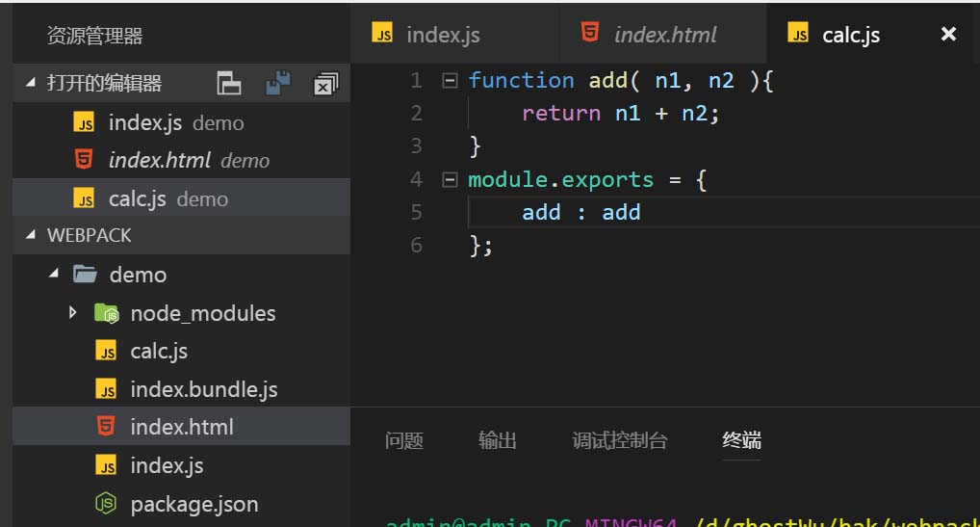This screenshot has height=527, width=980.
Task: Fold the add function on line 1
Action: [450, 81]
